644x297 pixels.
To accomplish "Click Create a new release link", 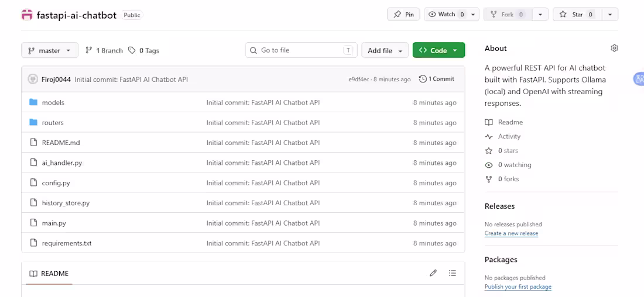I will point(511,233).
